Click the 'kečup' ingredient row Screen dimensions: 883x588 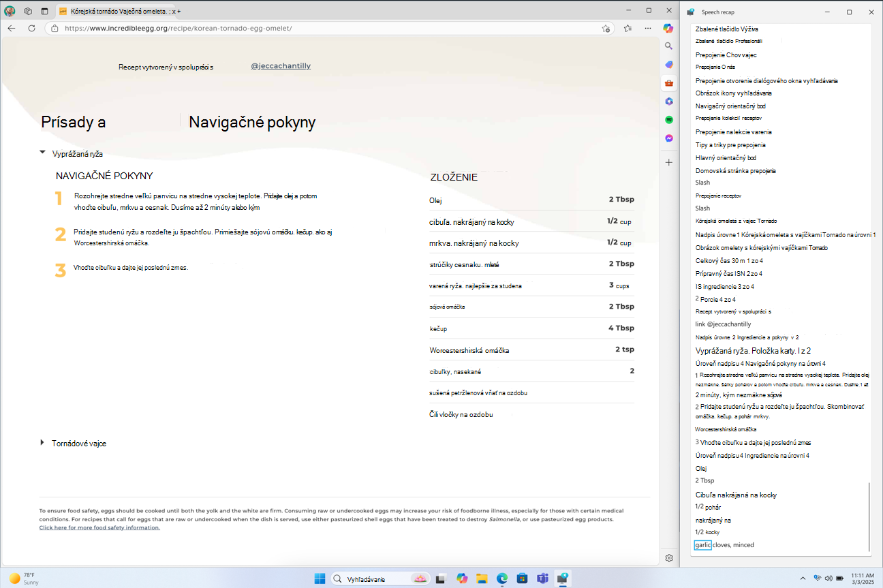coord(531,328)
